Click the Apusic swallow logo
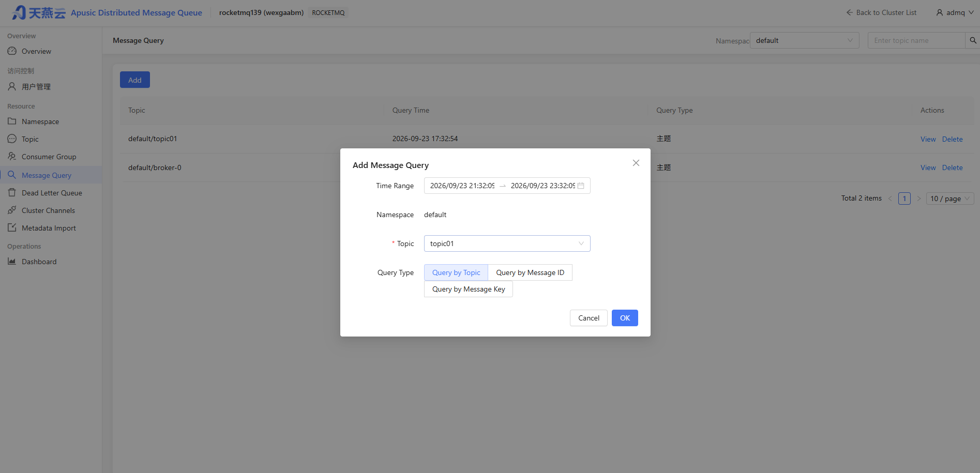The width and height of the screenshot is (980, 473). 19,12
